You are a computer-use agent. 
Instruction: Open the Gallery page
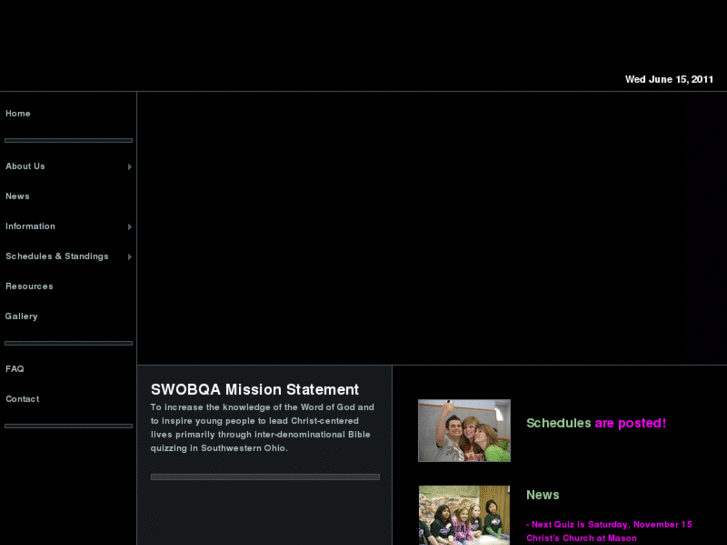pyautogui.click(x=21, y=316)
